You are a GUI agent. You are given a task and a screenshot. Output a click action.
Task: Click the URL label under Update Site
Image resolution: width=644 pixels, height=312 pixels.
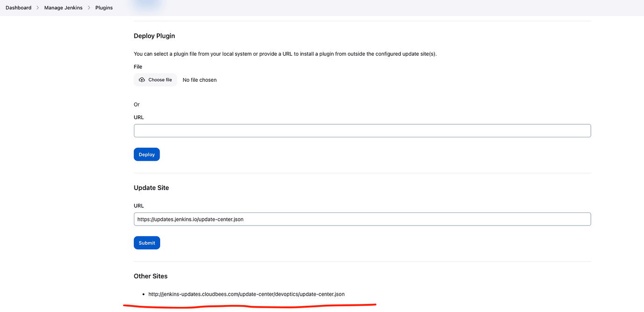pos(139,206)
